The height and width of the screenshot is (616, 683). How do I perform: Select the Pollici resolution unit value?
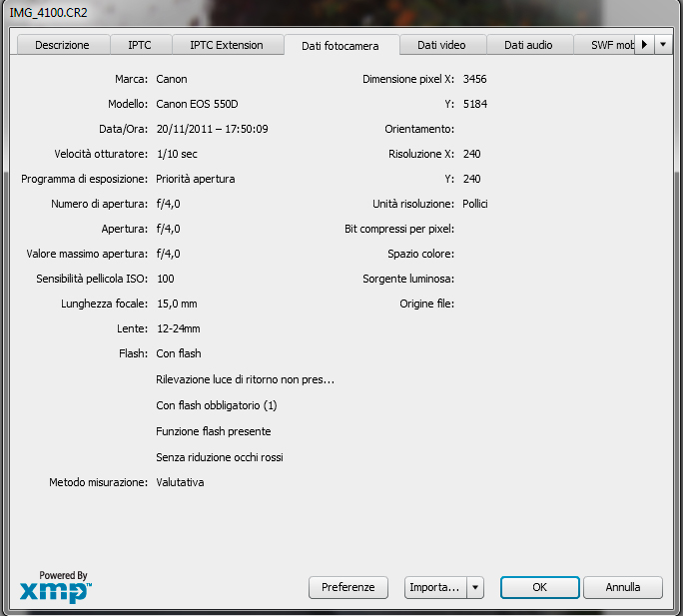pyautogui.click(x=475, y=204)
